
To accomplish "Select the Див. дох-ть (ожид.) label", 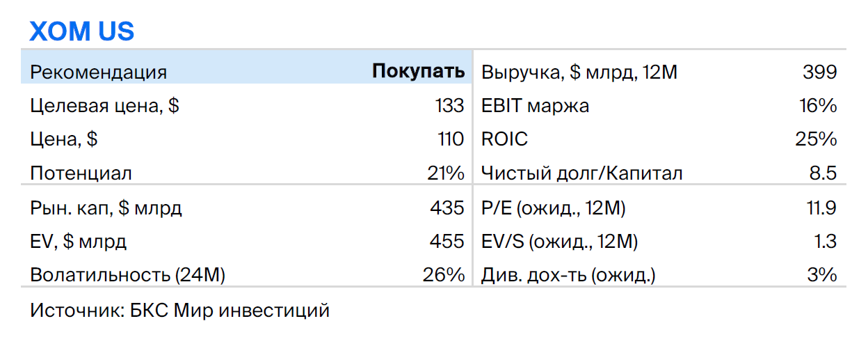I will pos(568,276).
